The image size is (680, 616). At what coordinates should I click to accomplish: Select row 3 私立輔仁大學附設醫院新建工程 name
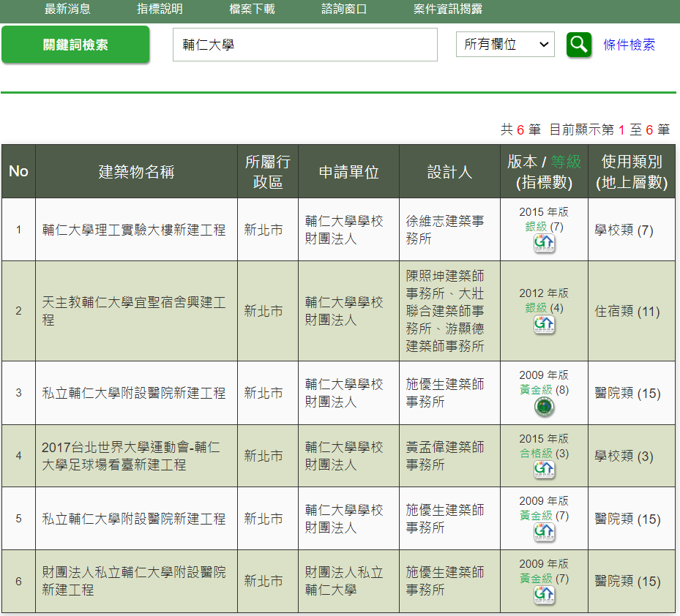click(133, 393)
